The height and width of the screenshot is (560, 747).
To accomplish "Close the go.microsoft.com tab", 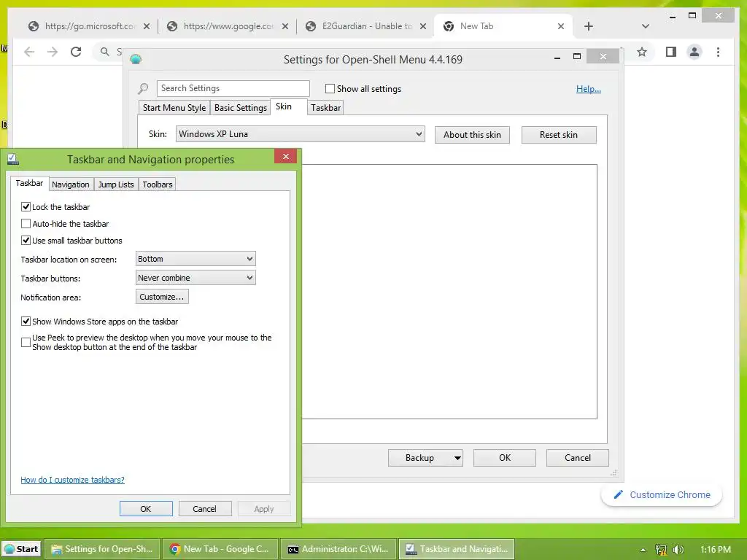I will 147,26.
